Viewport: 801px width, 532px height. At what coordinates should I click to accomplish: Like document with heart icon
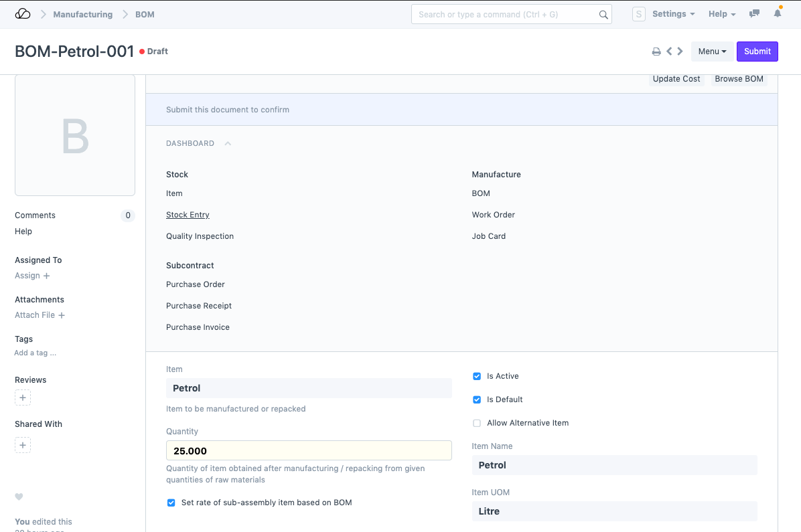tap(19, 497)
